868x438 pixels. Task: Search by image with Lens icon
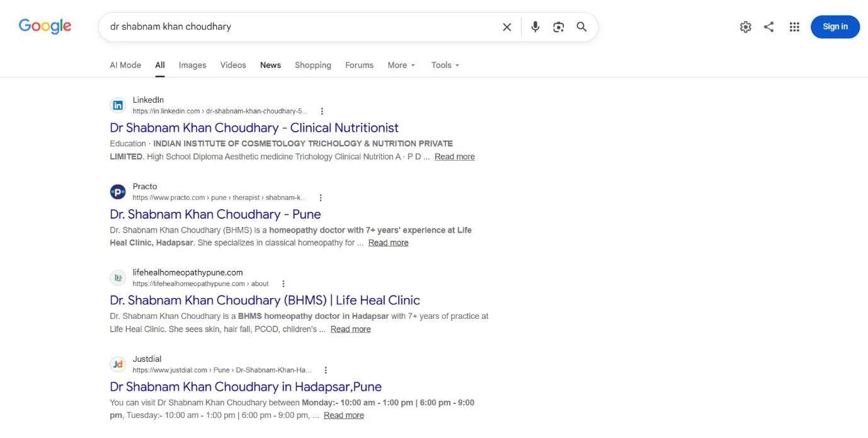(x=558, y=27)
